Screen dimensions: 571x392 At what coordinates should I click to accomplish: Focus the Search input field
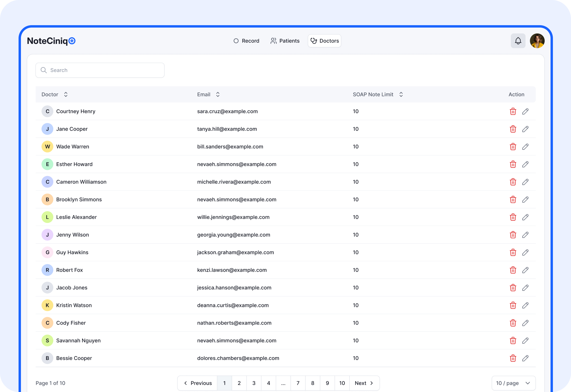pos(100,70)
